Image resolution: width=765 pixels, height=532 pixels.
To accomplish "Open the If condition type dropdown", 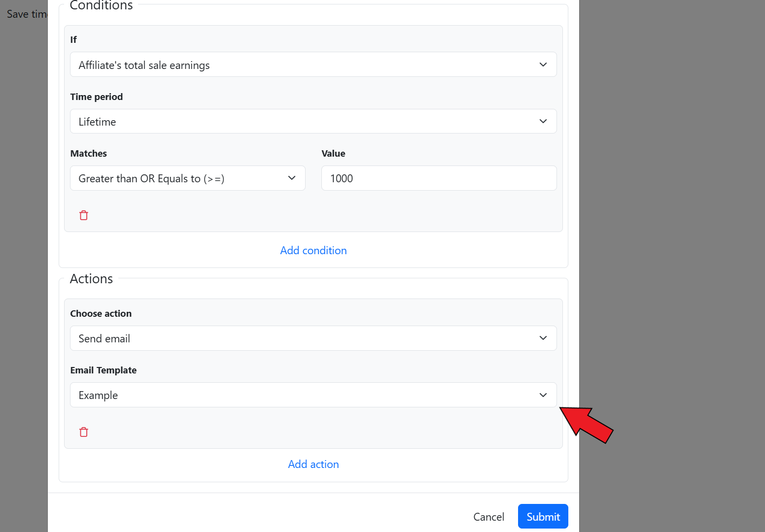I will coord(313,65).
